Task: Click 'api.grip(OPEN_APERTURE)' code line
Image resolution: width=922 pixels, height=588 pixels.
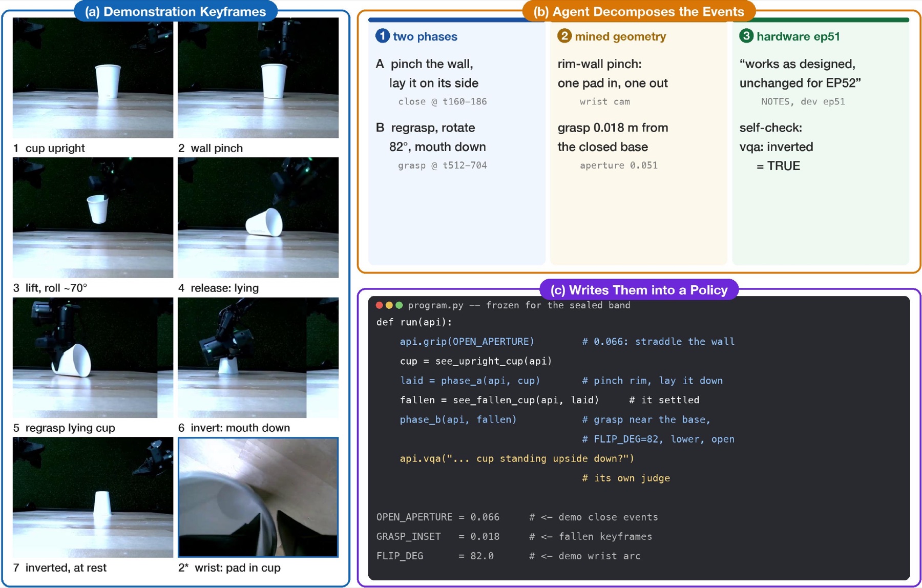Action: (x=467, y=342)
